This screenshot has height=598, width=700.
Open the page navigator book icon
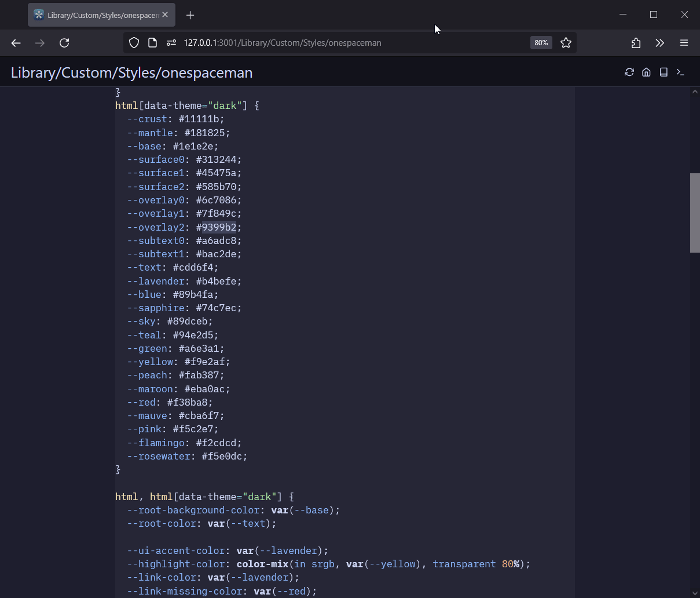coord(664,72)
